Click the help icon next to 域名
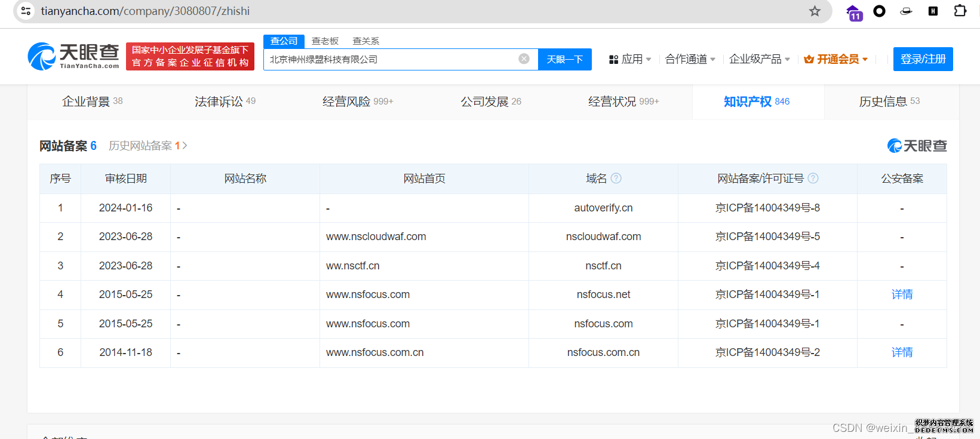 click(x=616, y=178)
